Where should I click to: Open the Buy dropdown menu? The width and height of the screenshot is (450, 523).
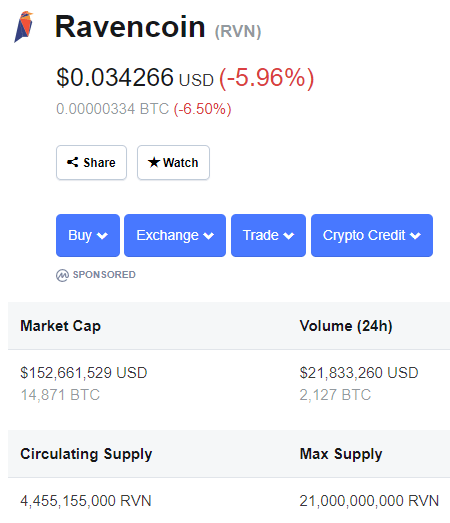click(x=88, y=235)
